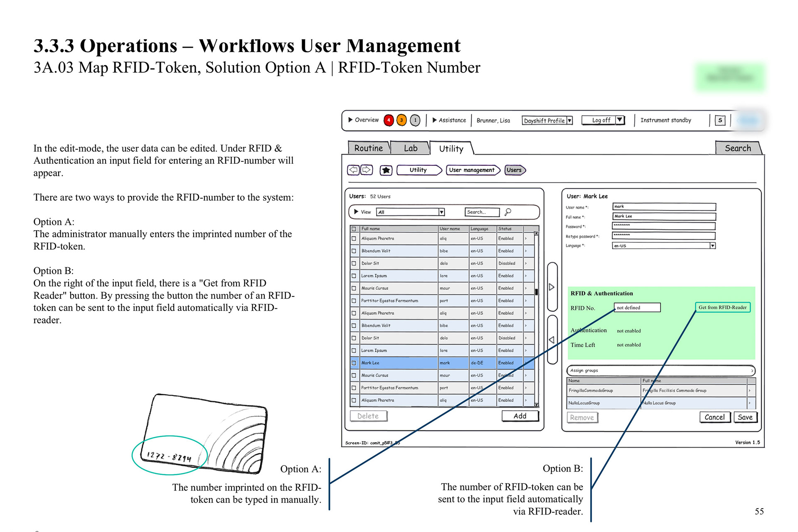798x532 pixels.
Task: Click the Full name field containing Mark Lee
Action: click(x=664, y=216)
